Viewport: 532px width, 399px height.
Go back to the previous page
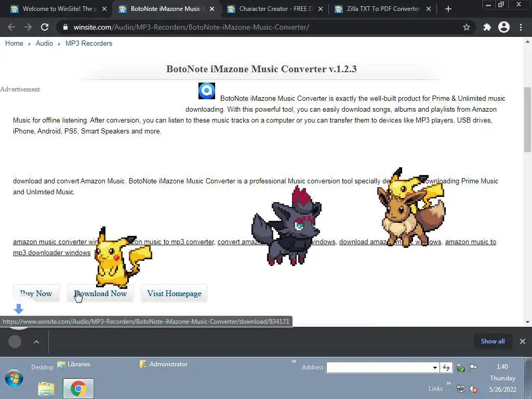pyautogui.click(x=11, y=27)
